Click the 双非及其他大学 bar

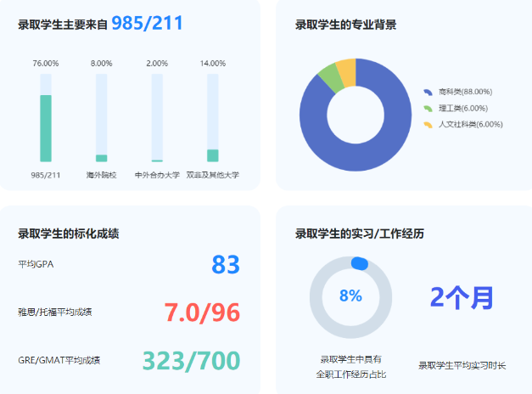tap(213, 155)
